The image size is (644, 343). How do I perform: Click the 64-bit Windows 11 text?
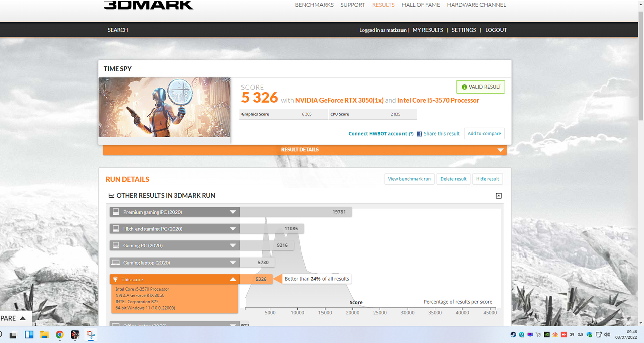pos(145,308)
